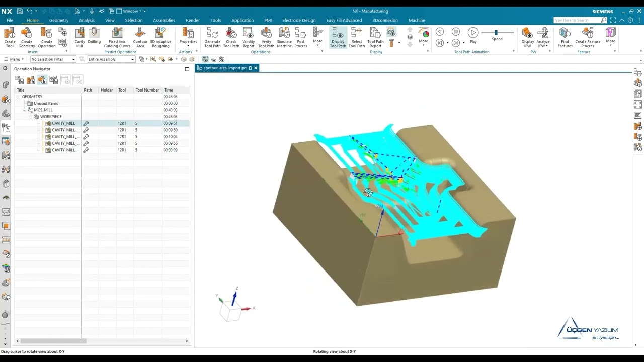Step backward in tool path animation

tap(439, 32)
